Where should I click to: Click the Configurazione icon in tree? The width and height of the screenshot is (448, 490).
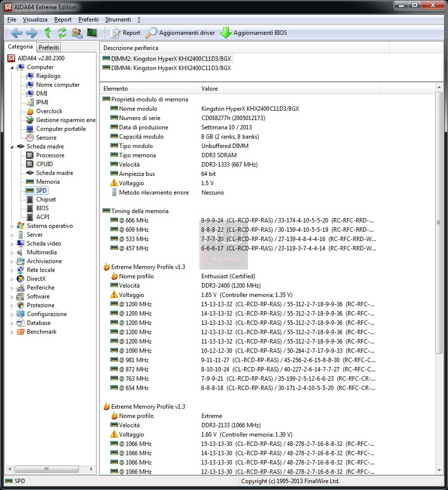click(21, 314)
